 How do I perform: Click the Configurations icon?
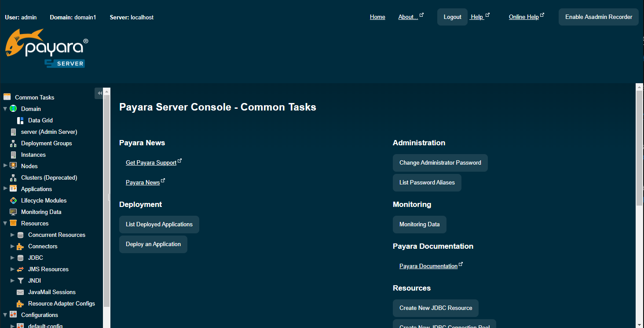[x=13, y=315]
